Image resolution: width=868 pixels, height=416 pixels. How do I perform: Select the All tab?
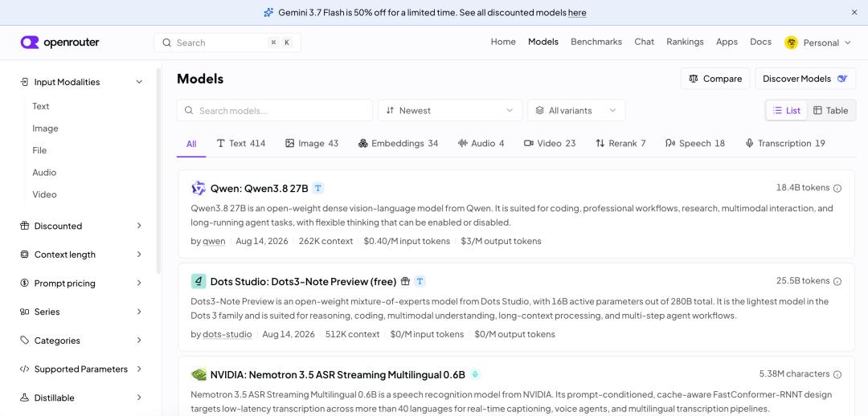191,144
